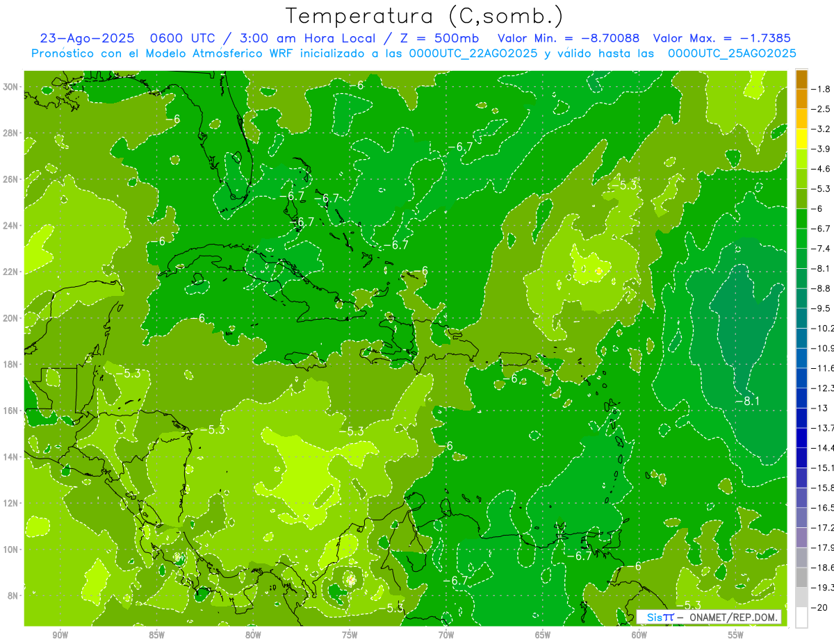Image resolution: width=834 pixels, height=644 pixels.
Task: Click the 14N latitude axis label
Action: [x=12, y=457]
